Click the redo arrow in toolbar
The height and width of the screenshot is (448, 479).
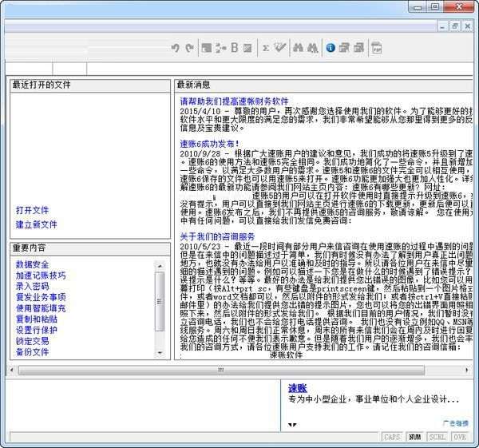click(188, 48)
